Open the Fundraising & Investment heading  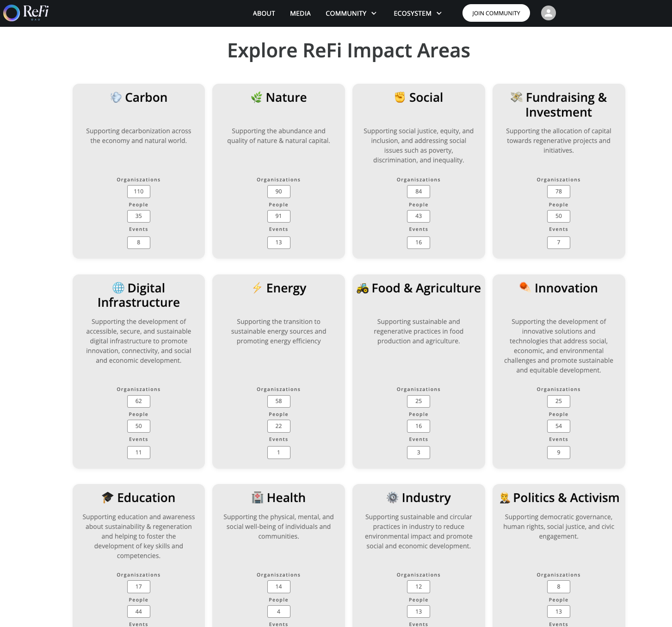[559, 105]
